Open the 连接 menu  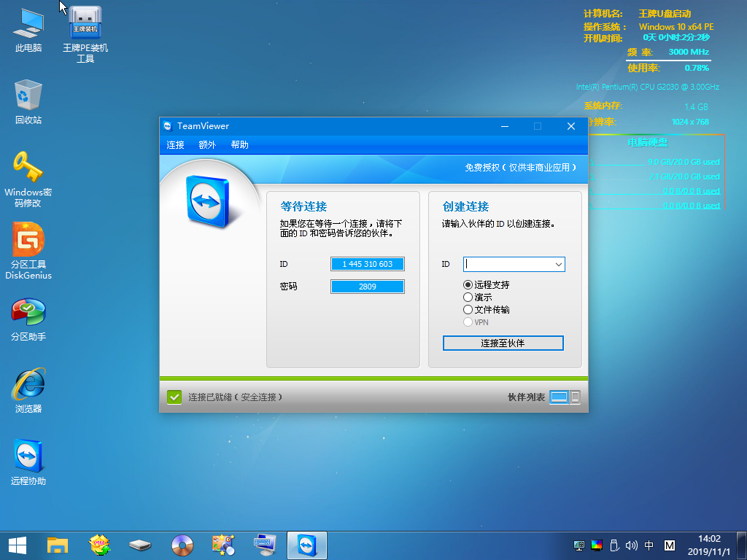[175, 145]
